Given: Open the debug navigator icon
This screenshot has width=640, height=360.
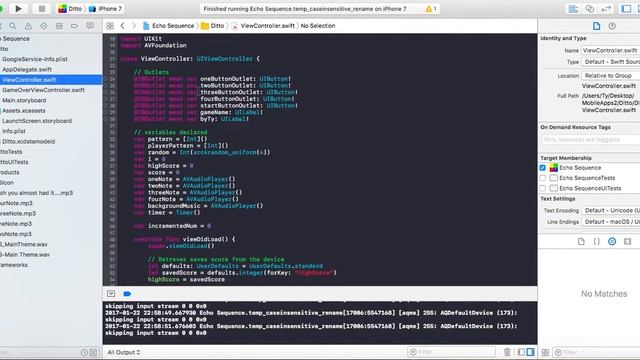Looking at the screenshot, I should tap(59, 26).
